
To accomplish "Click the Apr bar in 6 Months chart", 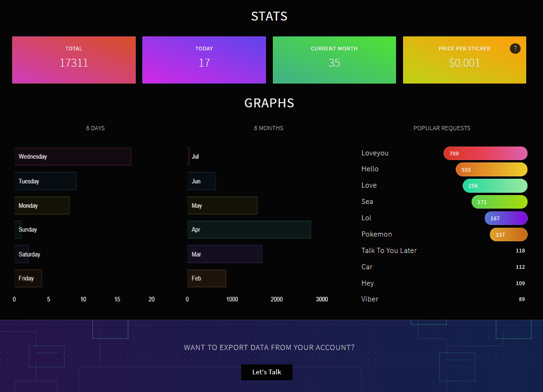I will (x=249, y=230).
